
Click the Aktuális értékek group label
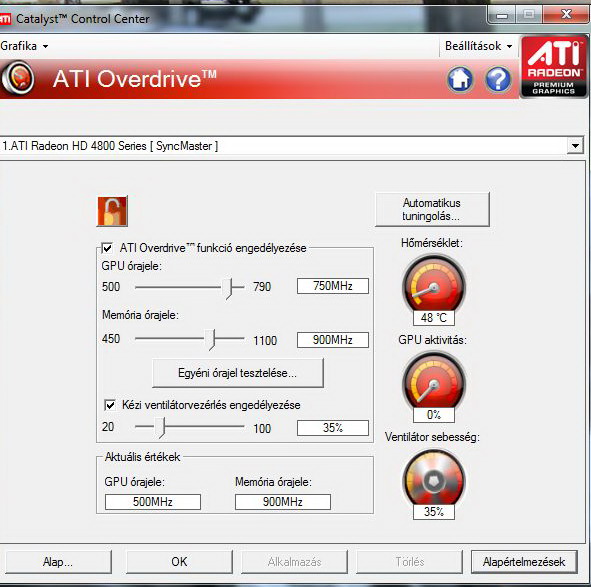(x=142, y=457)
